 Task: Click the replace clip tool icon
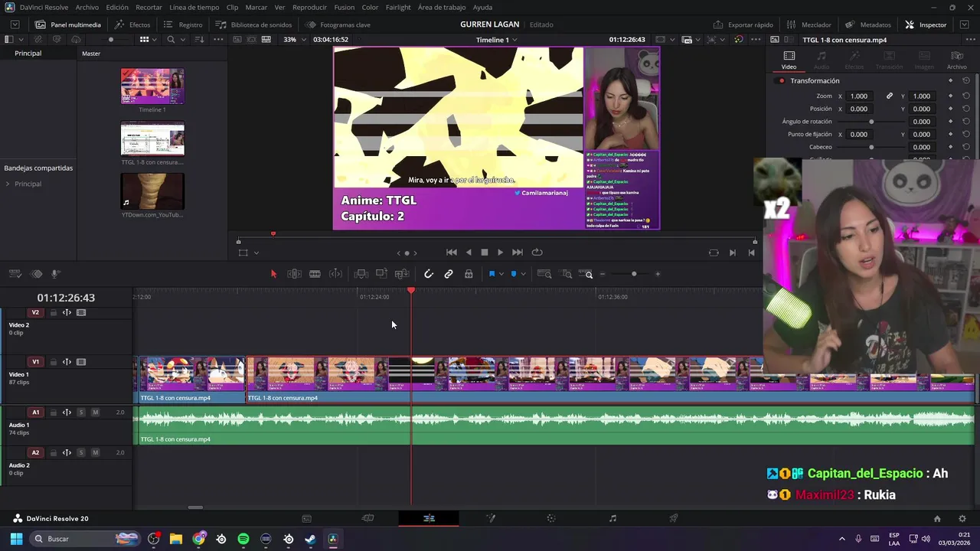click(x=402, y=274)
